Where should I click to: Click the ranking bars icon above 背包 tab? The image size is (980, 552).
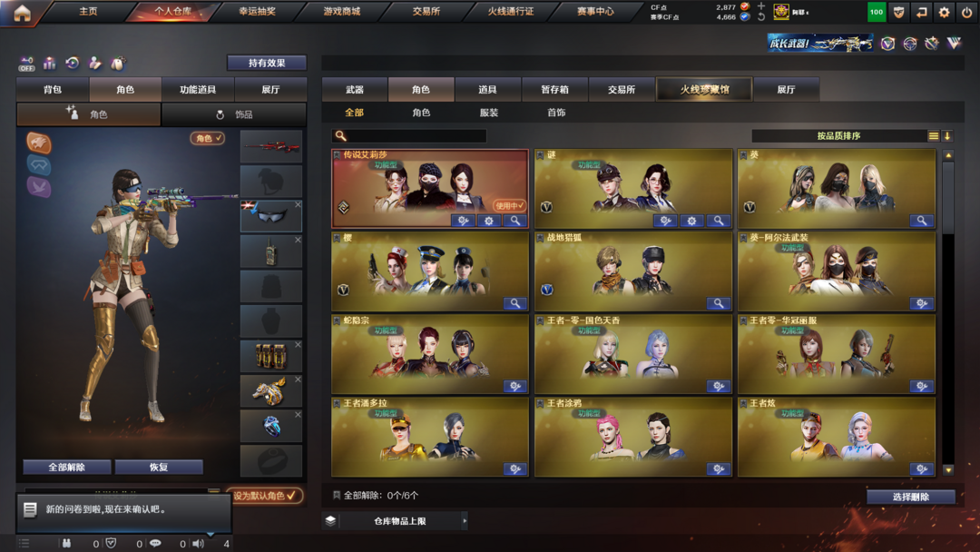click(49, 63)
